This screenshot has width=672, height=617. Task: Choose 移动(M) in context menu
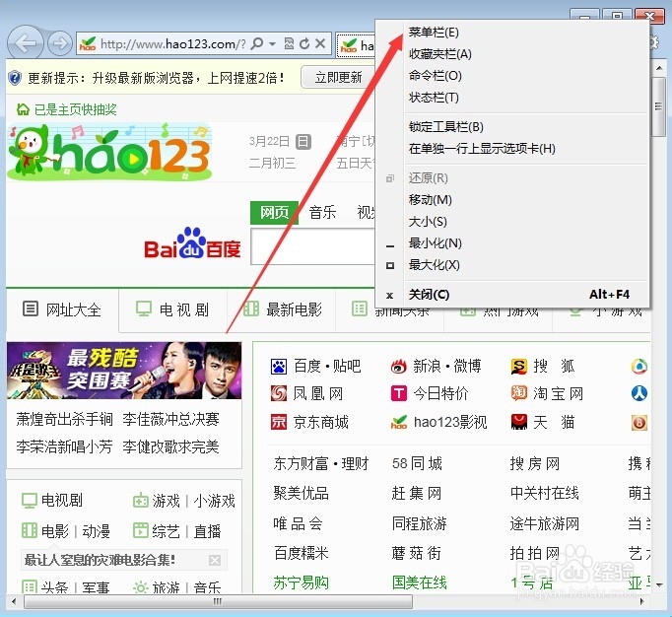[430, 200]
